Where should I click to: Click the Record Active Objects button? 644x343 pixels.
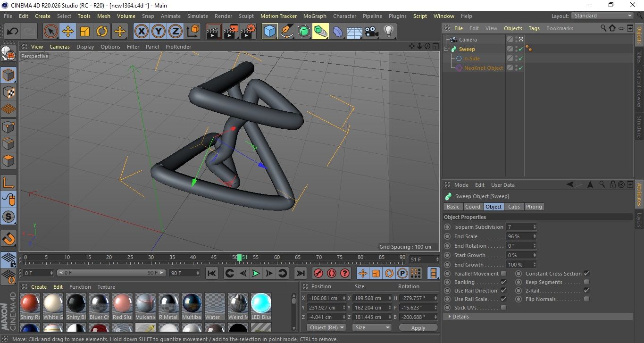click(x=318, y=273)
